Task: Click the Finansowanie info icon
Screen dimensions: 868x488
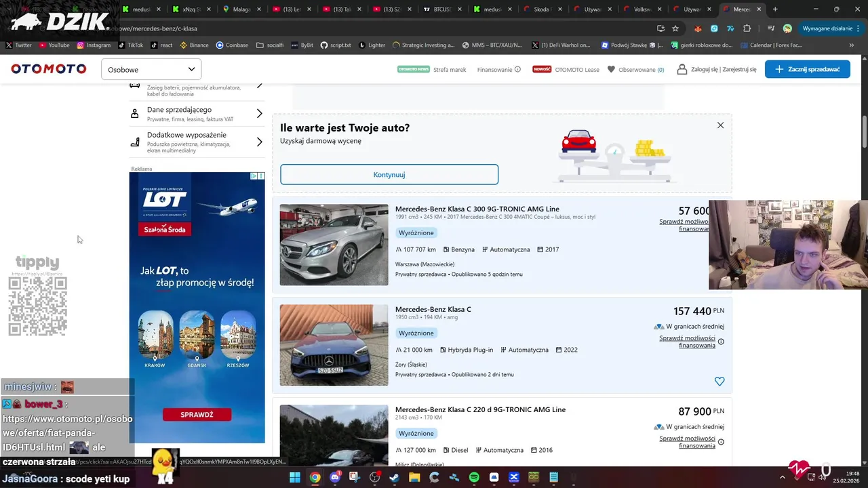Action: (x=517, y=69)
